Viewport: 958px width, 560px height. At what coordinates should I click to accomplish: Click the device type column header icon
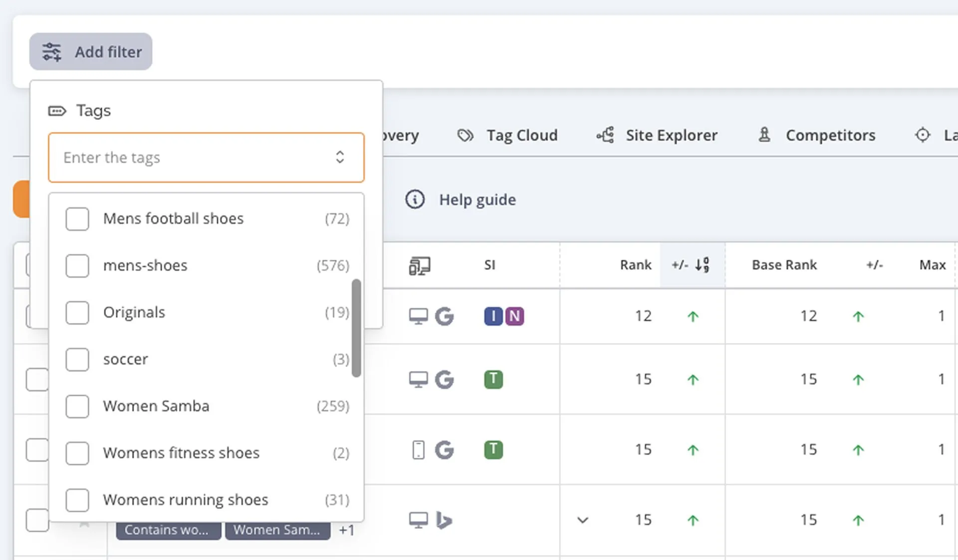tap(420, 265)
